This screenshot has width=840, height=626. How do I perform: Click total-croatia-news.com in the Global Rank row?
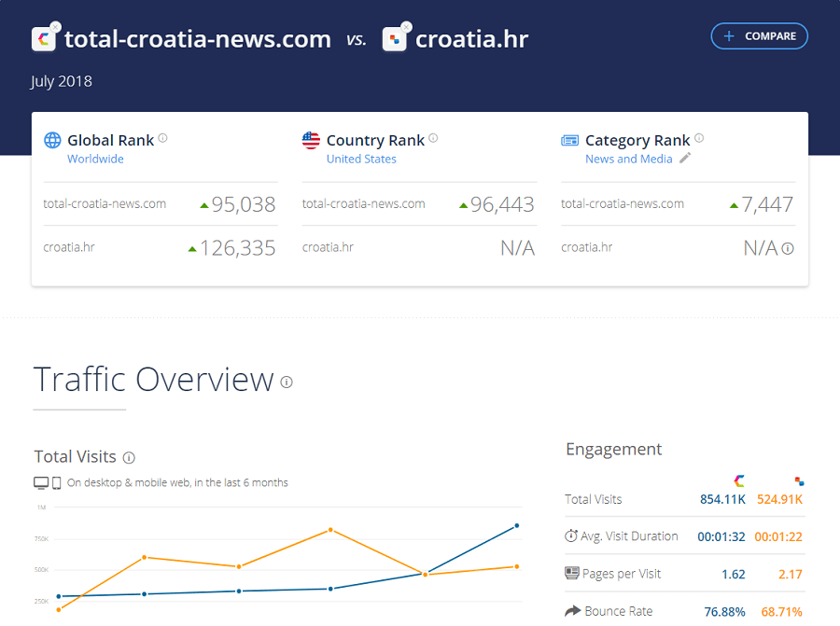point(105,204)
